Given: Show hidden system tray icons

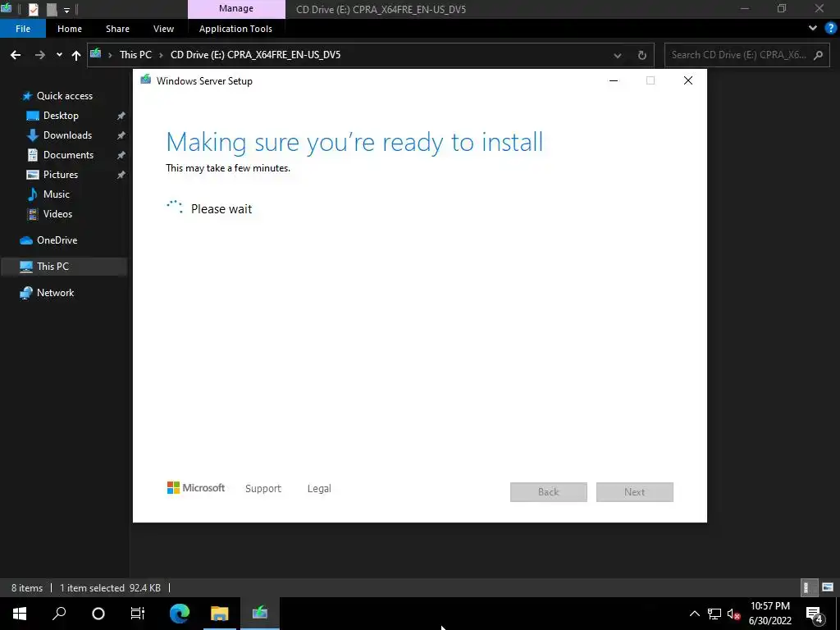Looking at the screenshot, I should (x=694, y=614).
